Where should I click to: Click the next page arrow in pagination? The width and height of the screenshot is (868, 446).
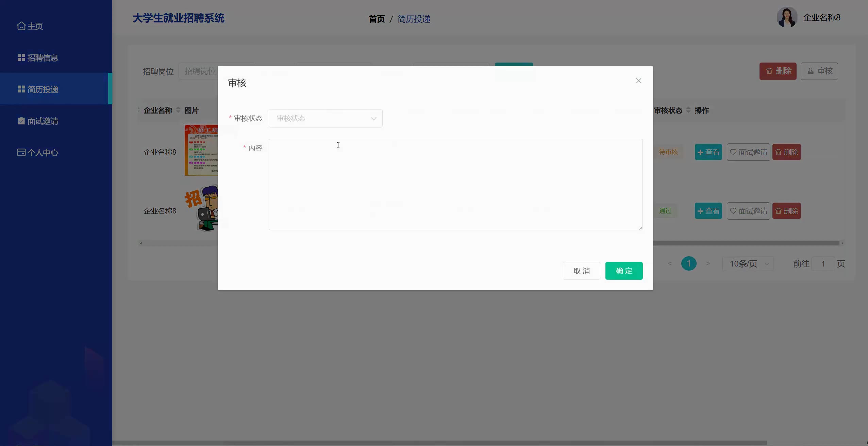tap(708, 264)
